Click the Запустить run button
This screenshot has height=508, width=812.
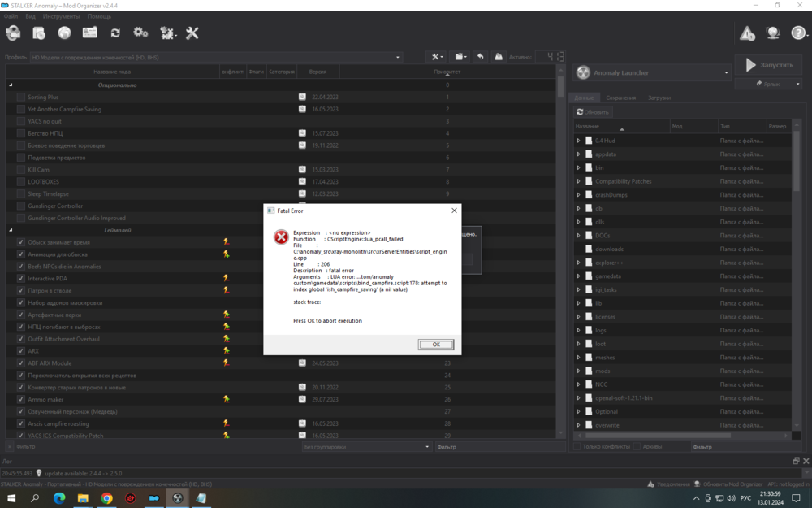[768, 65]
